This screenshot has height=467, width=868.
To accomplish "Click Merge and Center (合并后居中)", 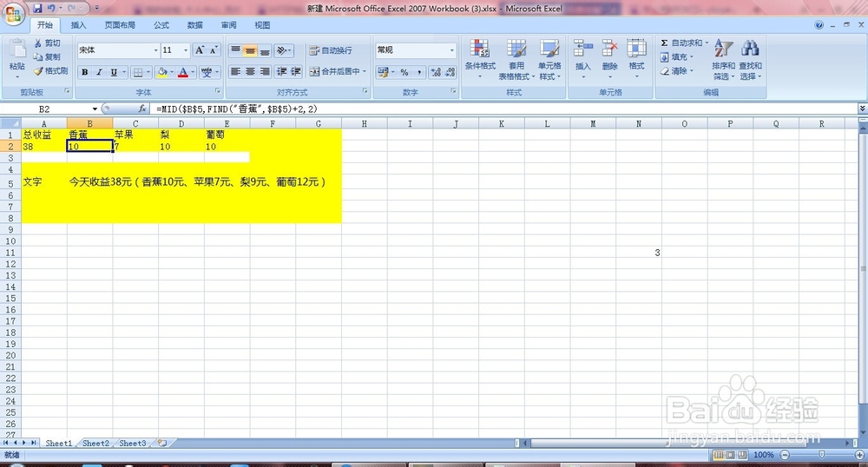I will 334,71.
